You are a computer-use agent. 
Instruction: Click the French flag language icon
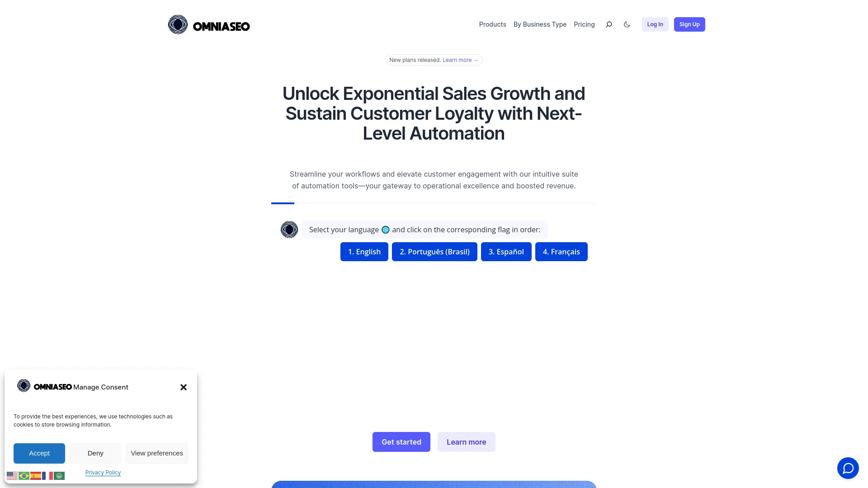click(47, 475)
